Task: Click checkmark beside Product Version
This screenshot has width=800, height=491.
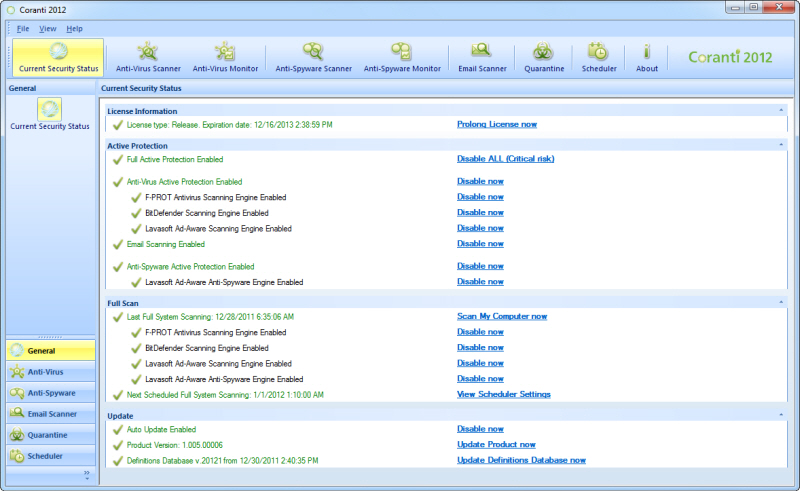Action: tap(118, 445)
